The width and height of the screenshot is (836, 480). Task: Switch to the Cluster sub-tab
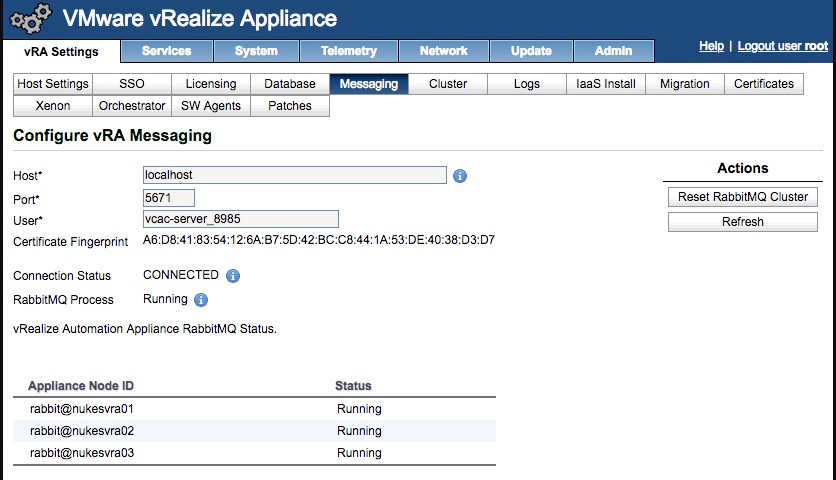pyautogui.click(x=448, y=84)
